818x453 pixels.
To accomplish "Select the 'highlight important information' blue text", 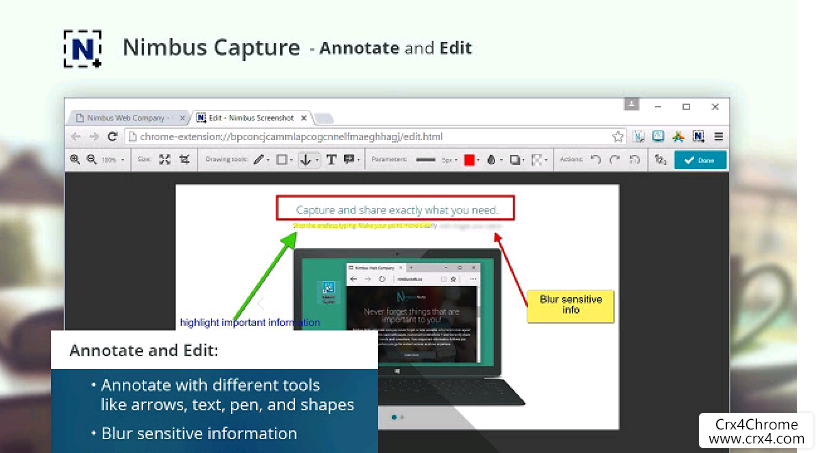I will coord(250,323).
